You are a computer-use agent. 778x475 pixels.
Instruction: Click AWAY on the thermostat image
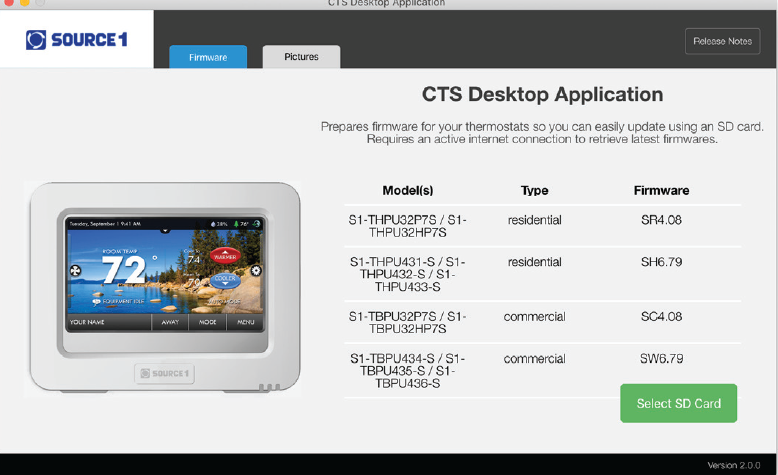(170, 322)
